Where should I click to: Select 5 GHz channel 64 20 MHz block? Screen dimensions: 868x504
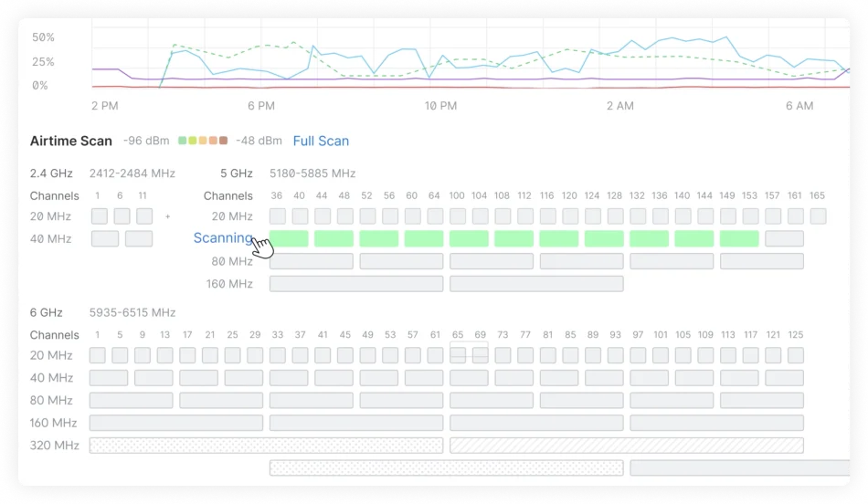click(435, 216)
